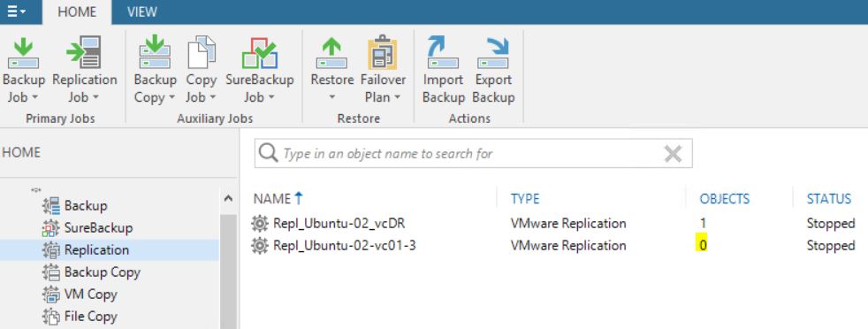The height and width of the screenshot is (329, 868).
Task: Switch to the VIEW ribbon tab
Action: (141, 11)
